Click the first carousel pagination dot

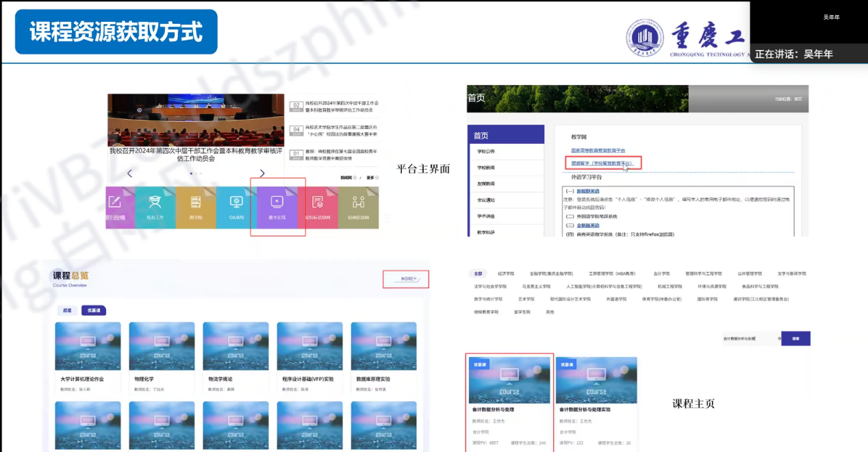click(x=191, y=173)
